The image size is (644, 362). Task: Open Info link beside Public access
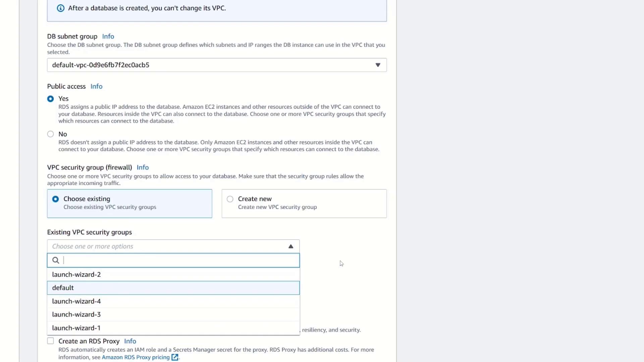96,86
